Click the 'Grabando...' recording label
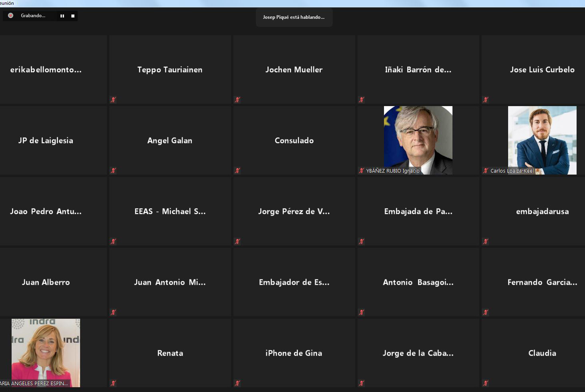The width and height of the screenshot is (585, 392). pyautogui.click(x=33, y=16)
